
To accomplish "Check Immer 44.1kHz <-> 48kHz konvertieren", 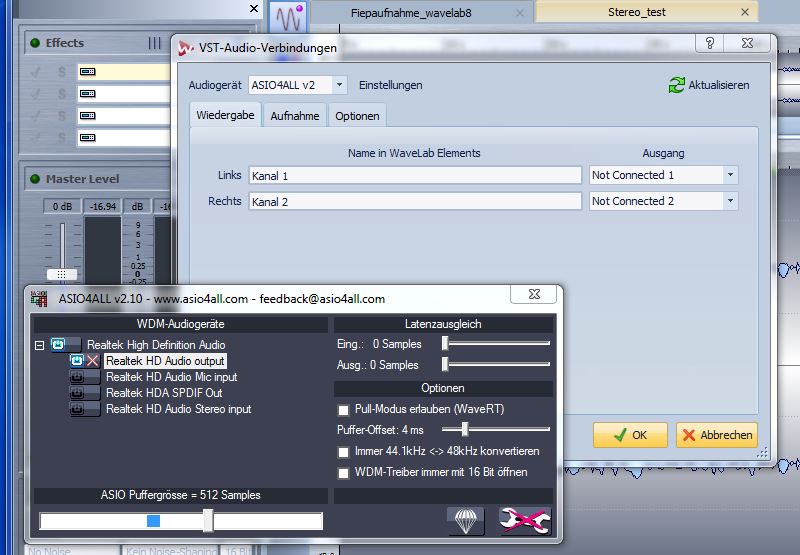I will pos(344,452).
